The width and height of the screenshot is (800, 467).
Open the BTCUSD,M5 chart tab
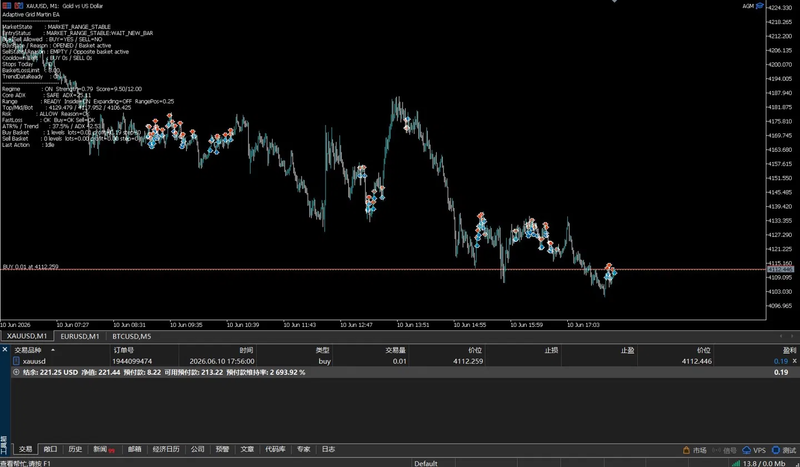point(132,336)
